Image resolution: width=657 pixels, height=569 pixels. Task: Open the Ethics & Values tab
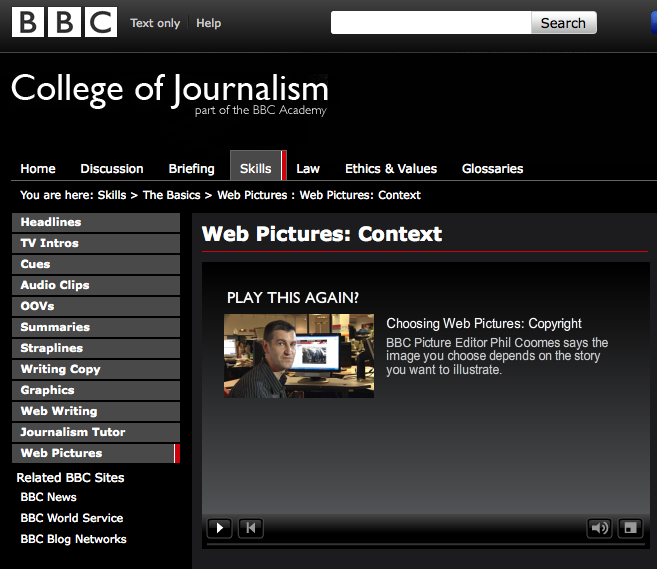(391, 169)
